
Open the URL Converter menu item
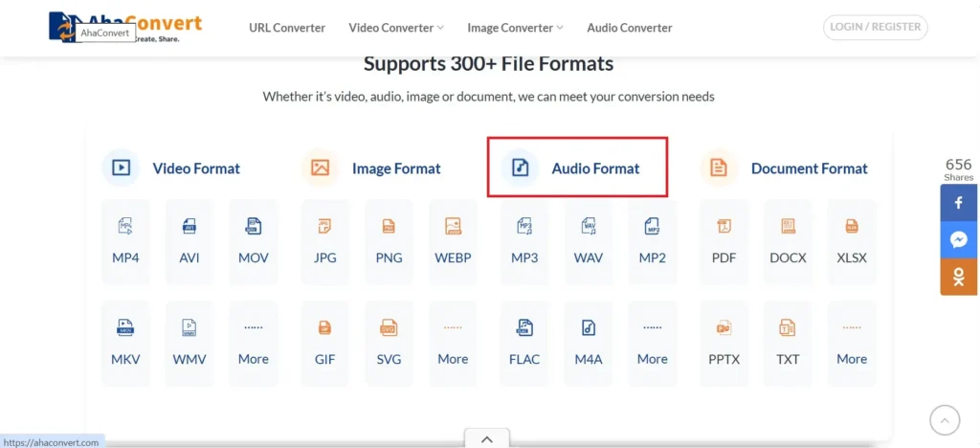[287, 28]
